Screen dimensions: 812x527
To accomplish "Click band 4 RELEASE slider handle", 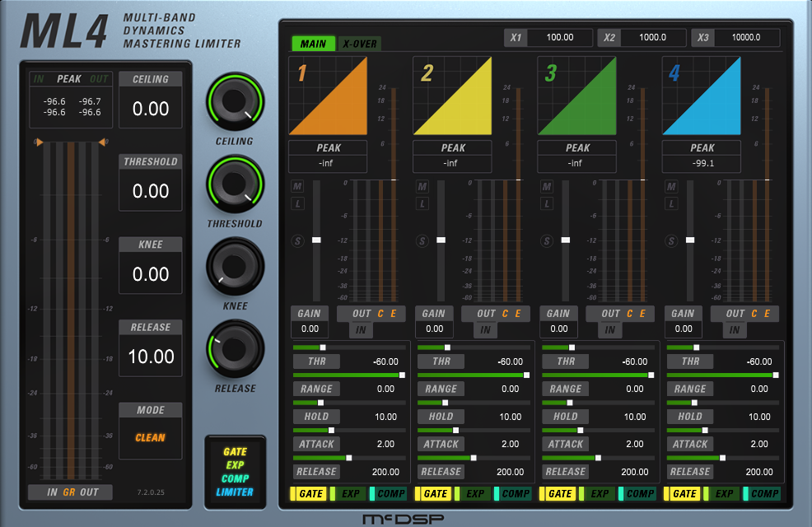I will (x=722, y=458).
